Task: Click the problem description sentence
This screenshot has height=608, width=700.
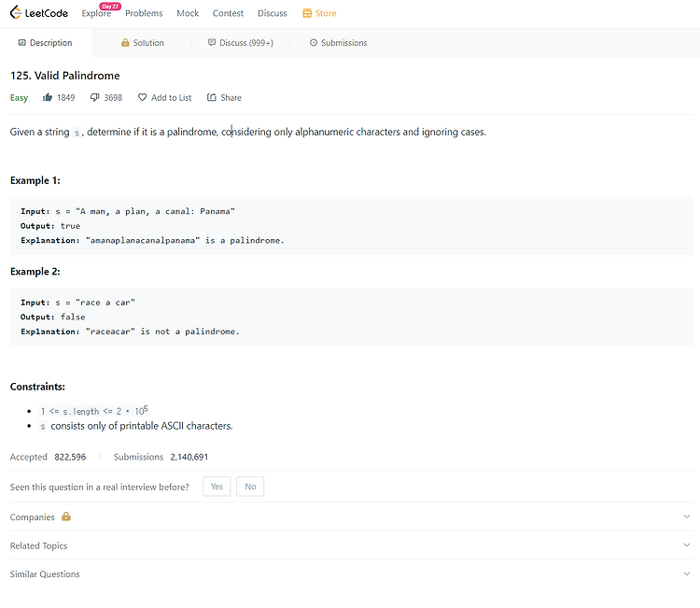Action: click(247, 132)
